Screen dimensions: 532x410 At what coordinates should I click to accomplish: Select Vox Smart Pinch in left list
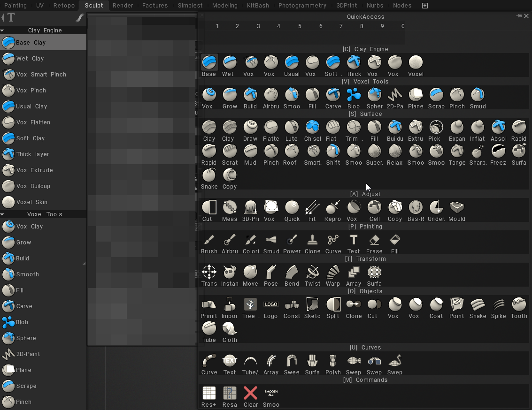tap(41, 75)
